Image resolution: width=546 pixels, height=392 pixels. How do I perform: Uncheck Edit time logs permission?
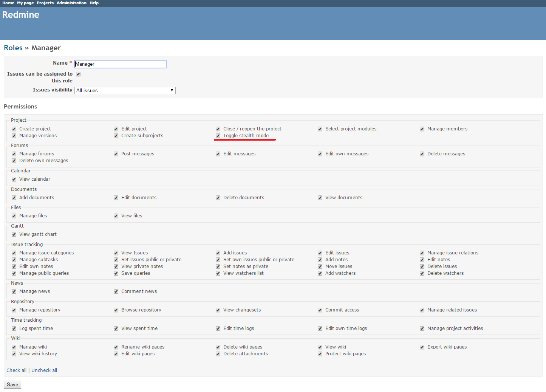(x=218, y=328)
